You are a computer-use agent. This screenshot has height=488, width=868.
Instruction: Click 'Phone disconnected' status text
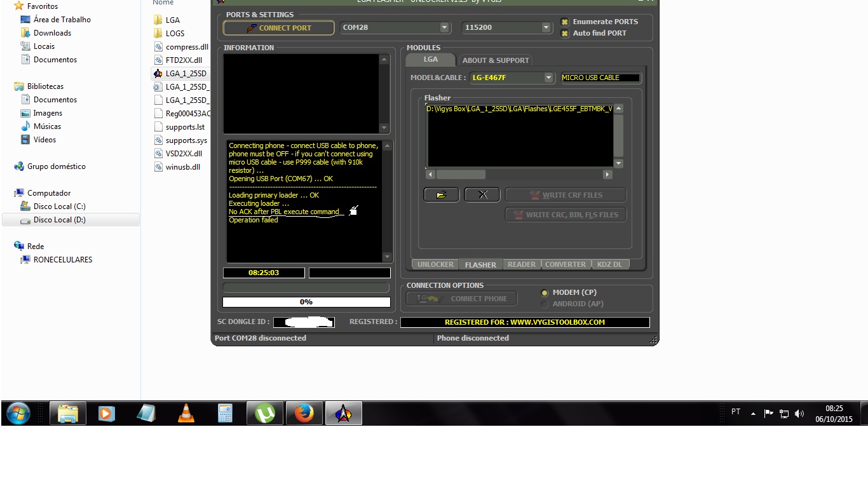(x=473, y=338)
